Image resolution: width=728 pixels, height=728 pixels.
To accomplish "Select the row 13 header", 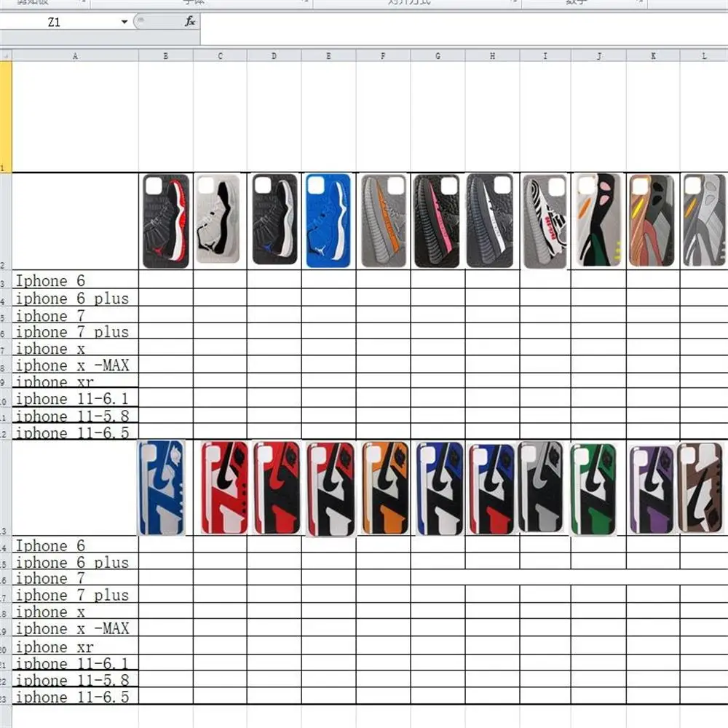I will click(x=6, y=488).
